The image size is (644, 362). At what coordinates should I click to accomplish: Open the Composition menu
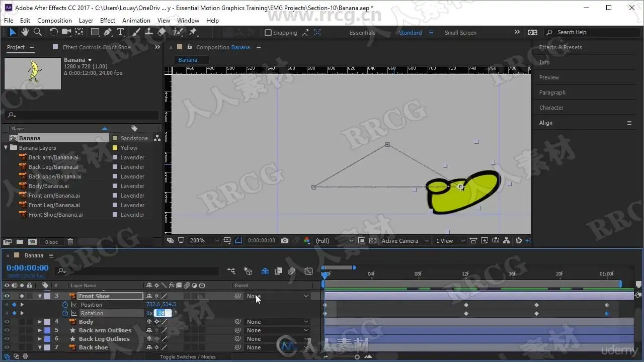pos(54,21)
